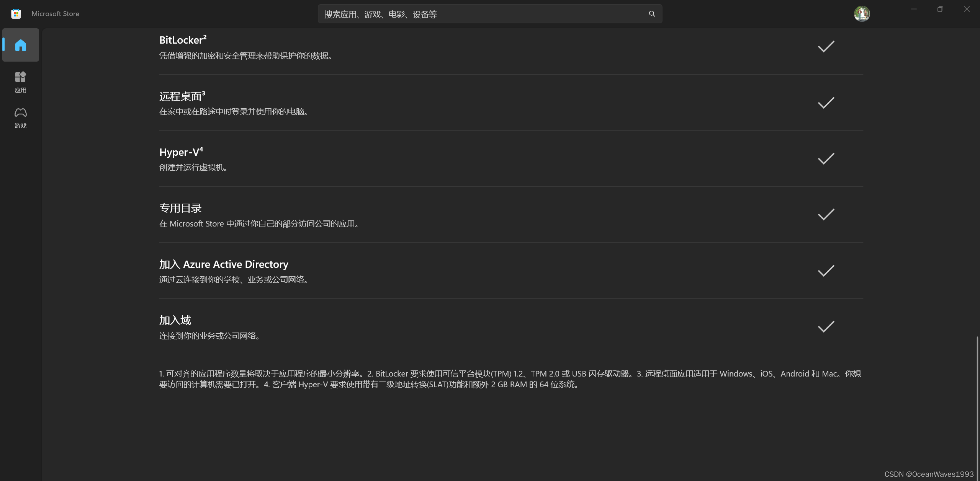This screenshot has height=481, width=980.
Task: Click the 连接到你的业务或公司网络 description
Action: click(210, 336)
